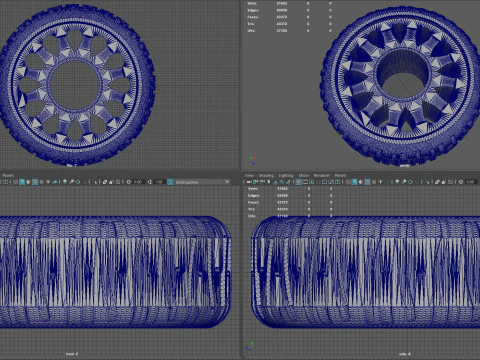Toggle the Grid display in side panel
This screenshot has height=360, width=480.
(298, 182)
